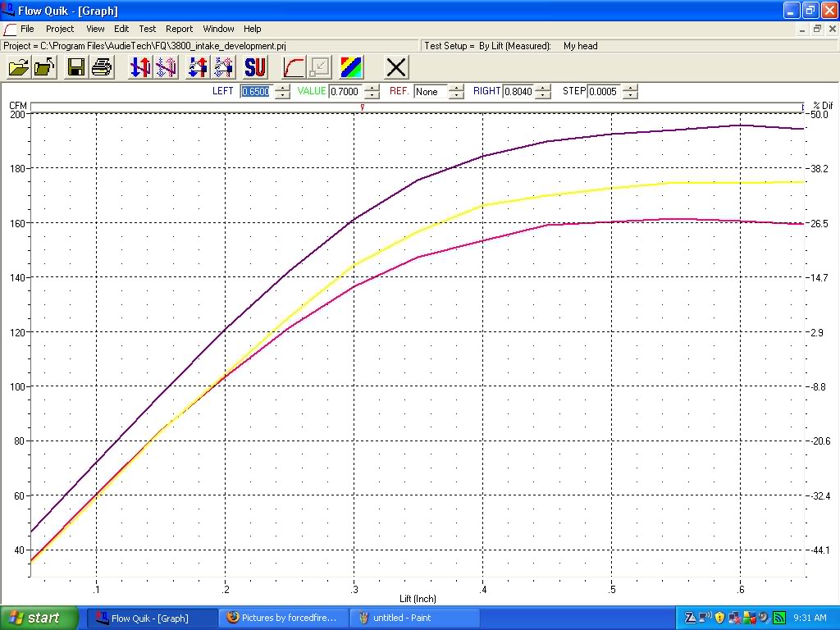Click the dotted arrows icon with hand
840x630 pixels.
click(x=223, y=67)
